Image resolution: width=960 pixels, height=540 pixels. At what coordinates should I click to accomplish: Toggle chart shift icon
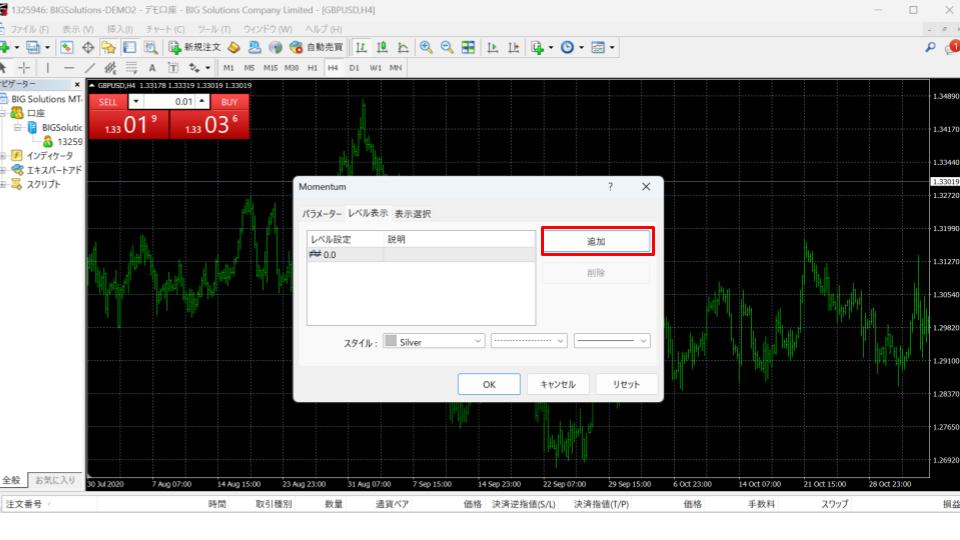[513, 47]
